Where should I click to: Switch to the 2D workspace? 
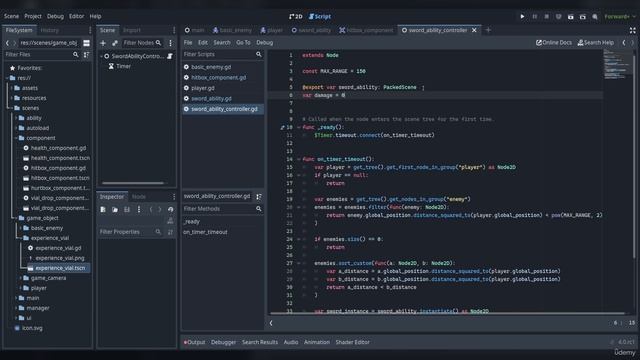coord(296,17)
